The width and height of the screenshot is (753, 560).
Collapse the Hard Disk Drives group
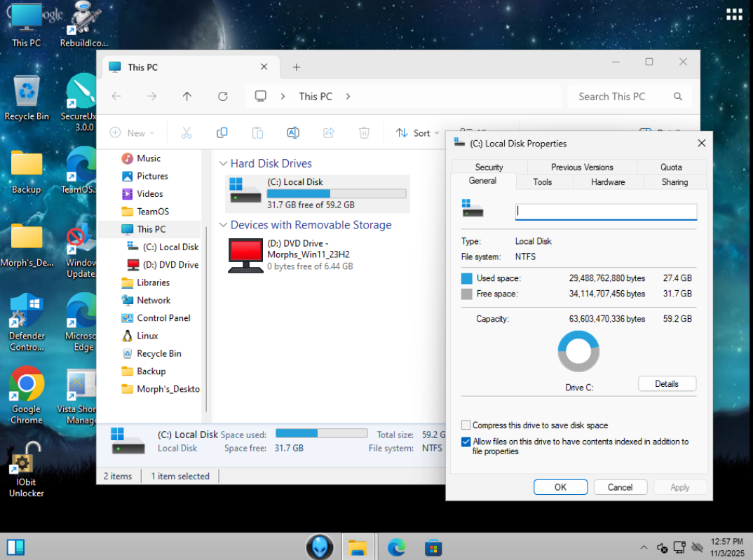coord(223,163)
